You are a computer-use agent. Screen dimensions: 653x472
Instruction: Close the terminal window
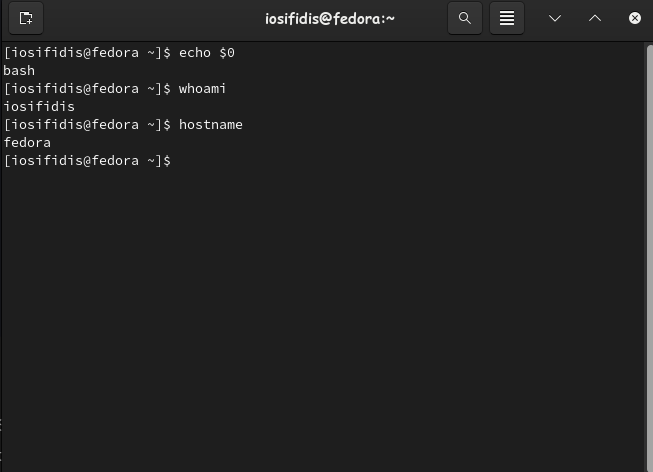(635, 18)
